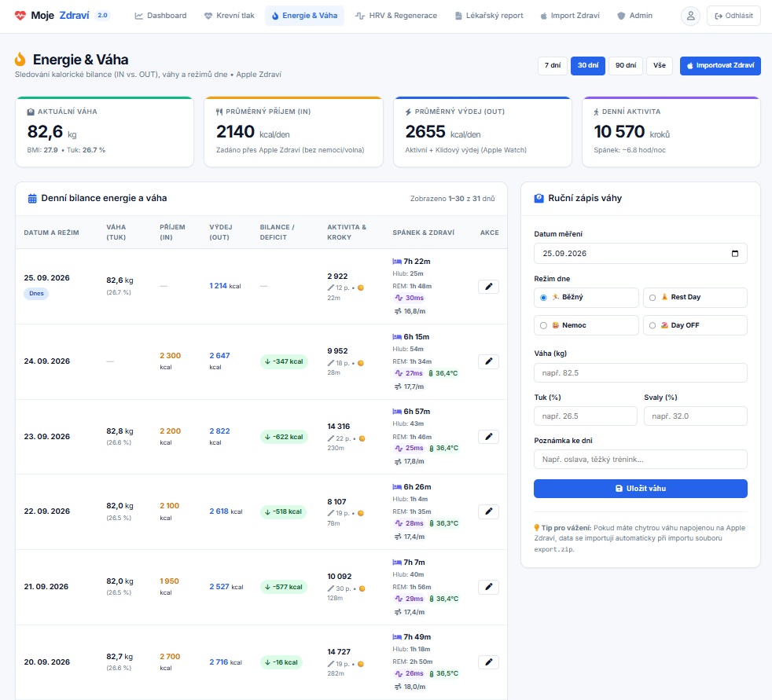Click the scale icon in Aktuální váha card
Viewport: 772px width, 700px height.
(31, 112)
